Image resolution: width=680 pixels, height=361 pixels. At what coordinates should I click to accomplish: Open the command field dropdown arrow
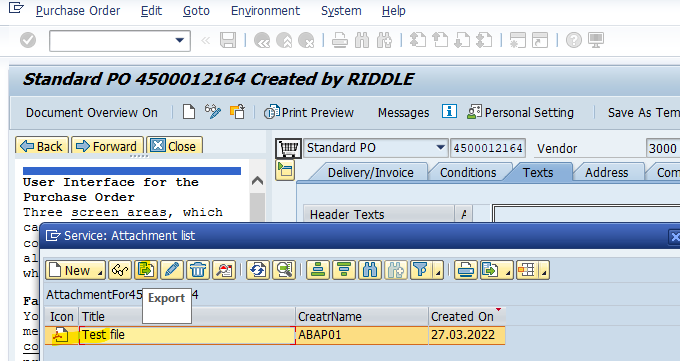(180, 40)
